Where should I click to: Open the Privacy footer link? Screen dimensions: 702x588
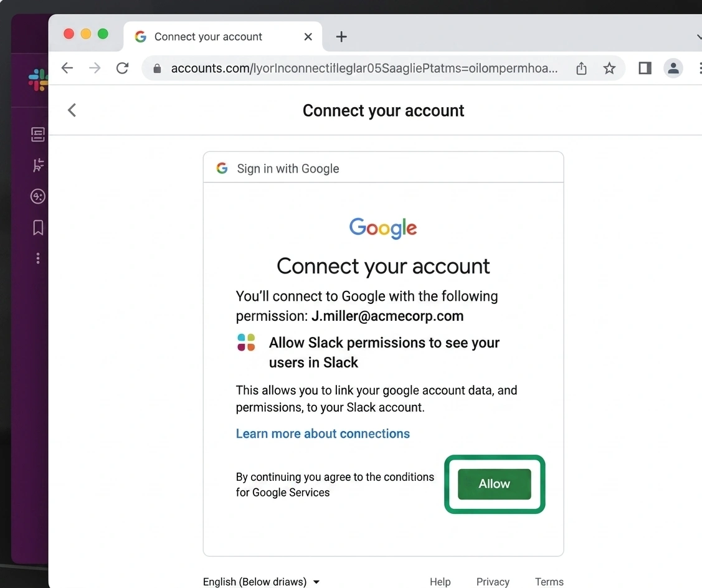[x=493, y=582]
